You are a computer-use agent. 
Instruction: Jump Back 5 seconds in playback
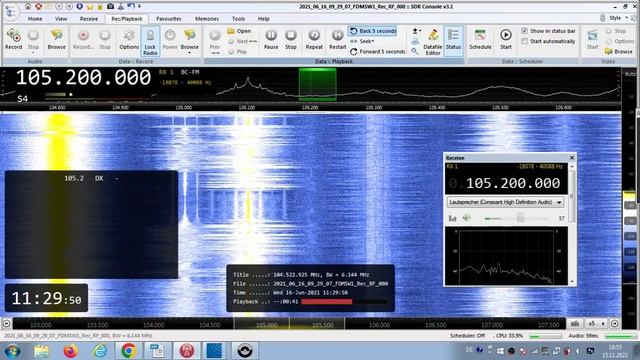(373, 31)
